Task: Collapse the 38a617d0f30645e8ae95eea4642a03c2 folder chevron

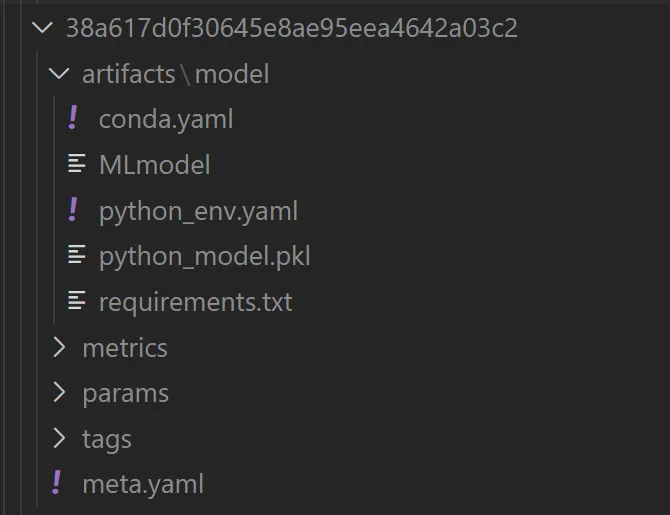Action: [42, 28]
